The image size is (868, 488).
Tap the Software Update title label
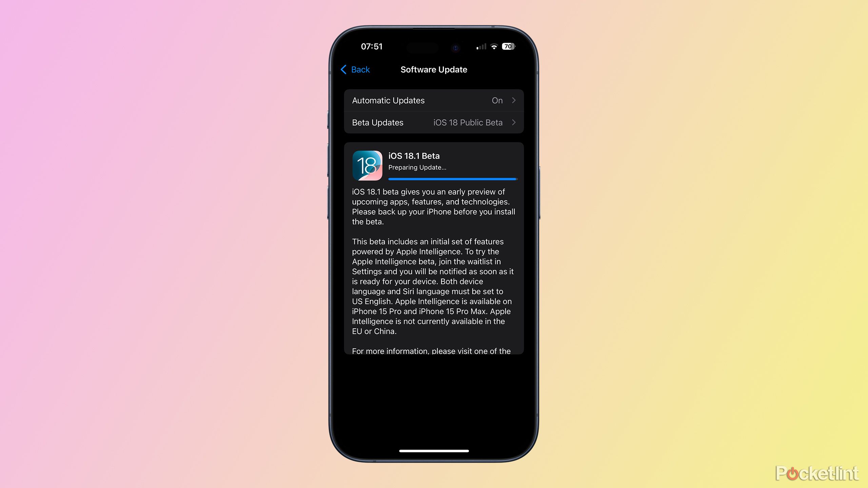[433, 70]
